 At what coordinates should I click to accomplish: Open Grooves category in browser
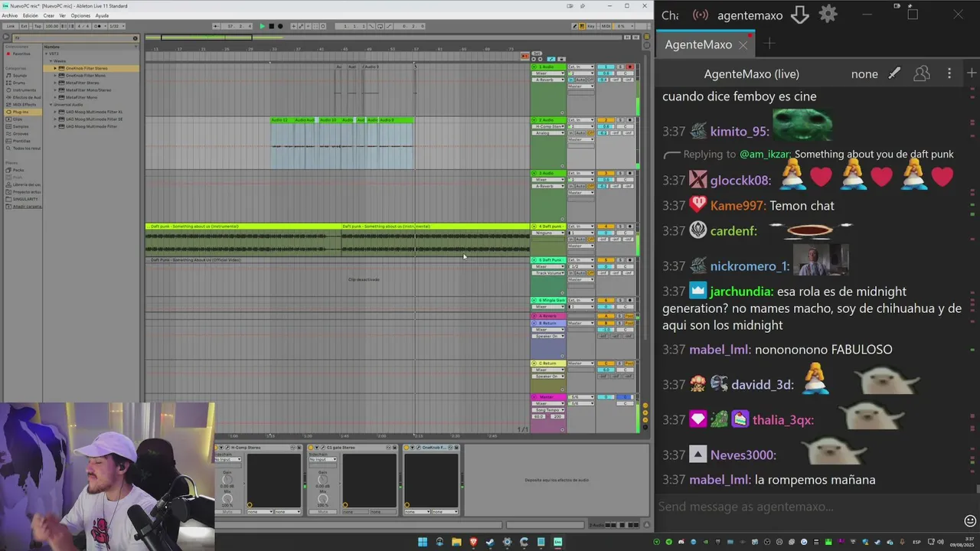coord(21,134)
